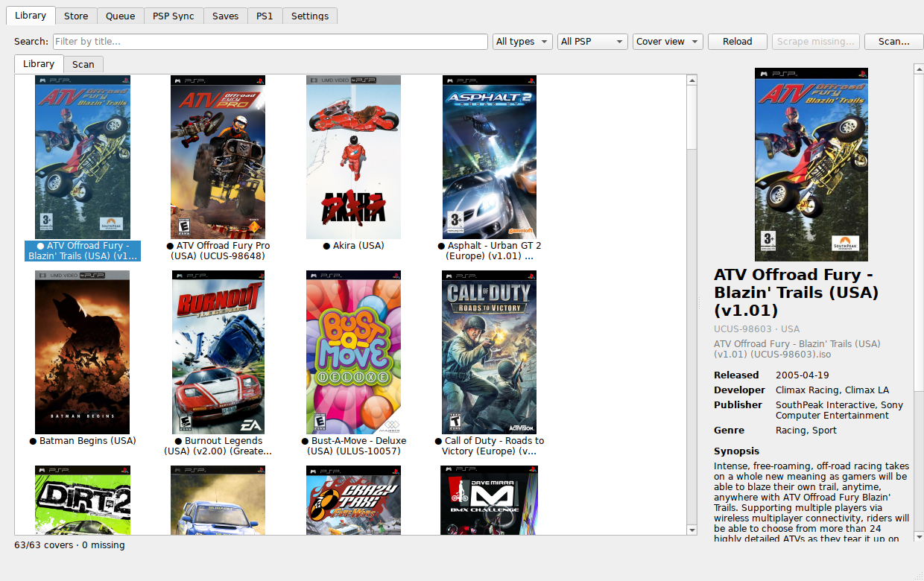Select the Burnout Legends cover
This screenshot has width=924, height=581.
(x=218, y=352)
